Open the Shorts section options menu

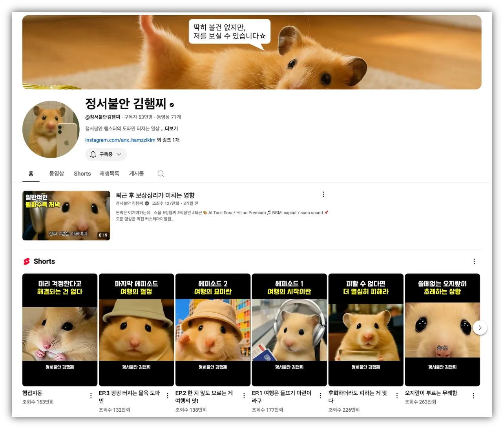pos(474,261)
